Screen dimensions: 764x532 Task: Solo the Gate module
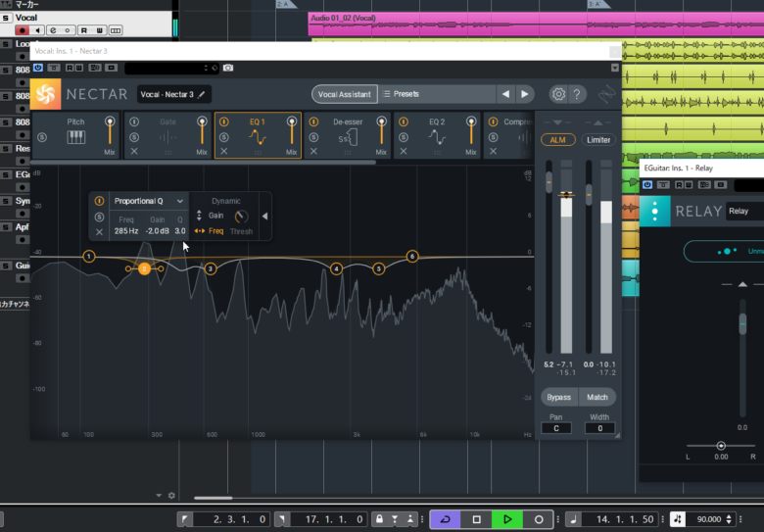coord(134,137)
